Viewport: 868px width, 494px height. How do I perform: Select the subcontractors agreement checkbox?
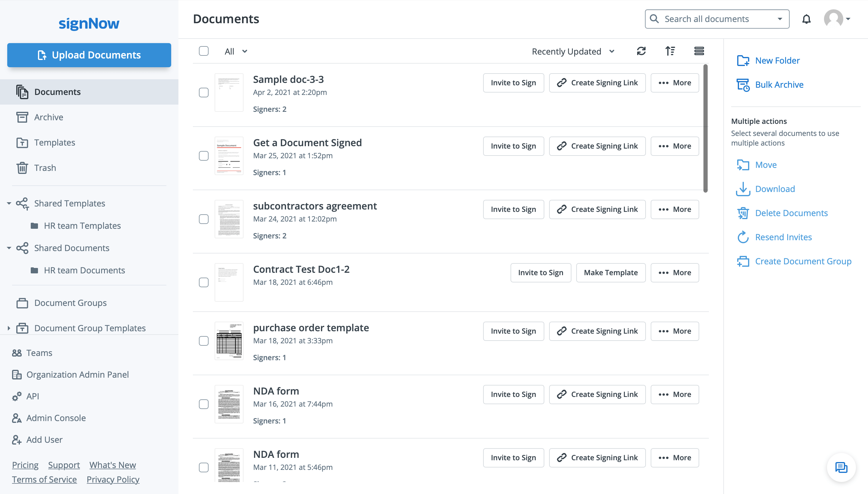click(x=203, y=219)
